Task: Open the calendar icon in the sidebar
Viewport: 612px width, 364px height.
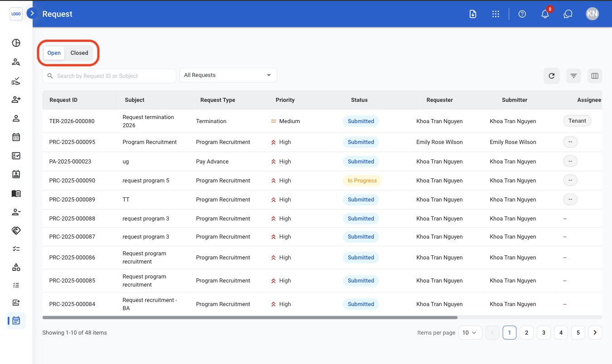Action: click(x=16, y=137)
